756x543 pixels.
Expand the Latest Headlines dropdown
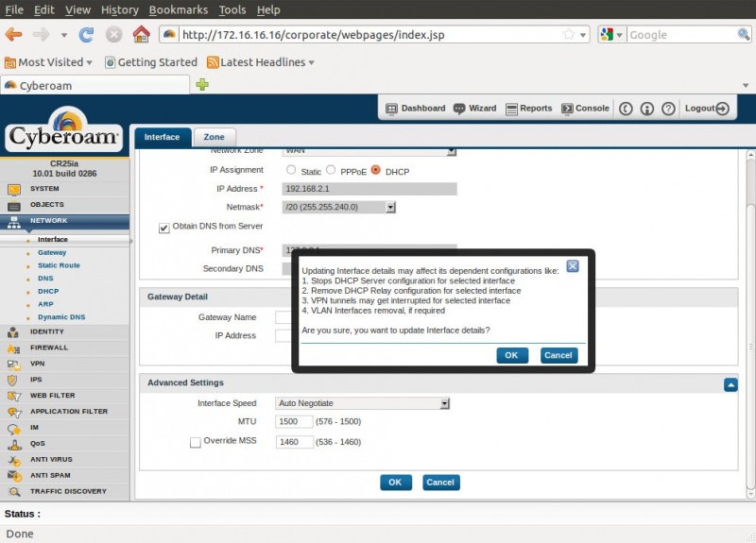(312, 62)
